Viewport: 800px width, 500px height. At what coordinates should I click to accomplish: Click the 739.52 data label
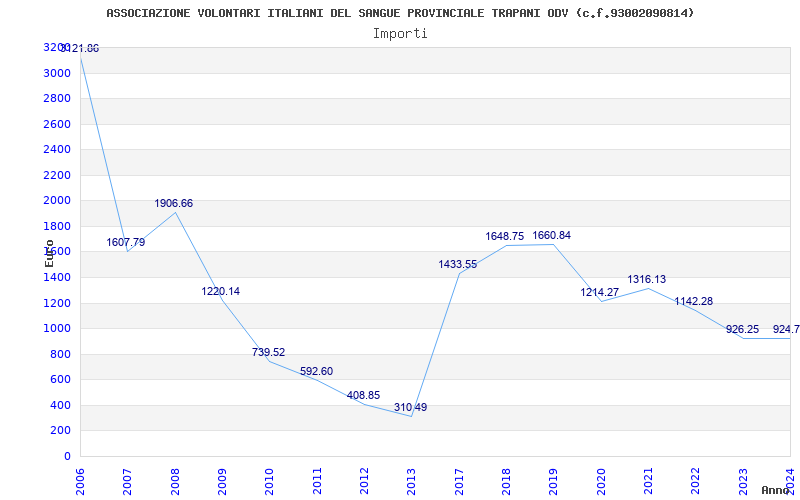(x=268, y=353)
